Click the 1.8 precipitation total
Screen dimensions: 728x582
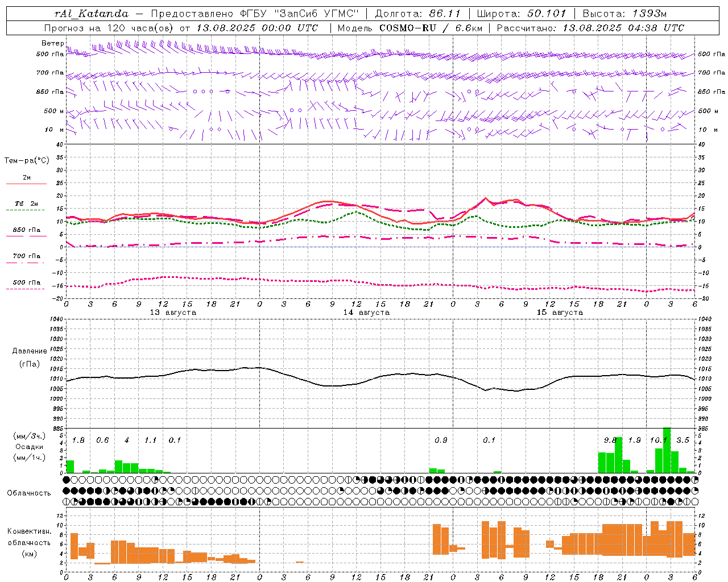(x=78, y=440)
